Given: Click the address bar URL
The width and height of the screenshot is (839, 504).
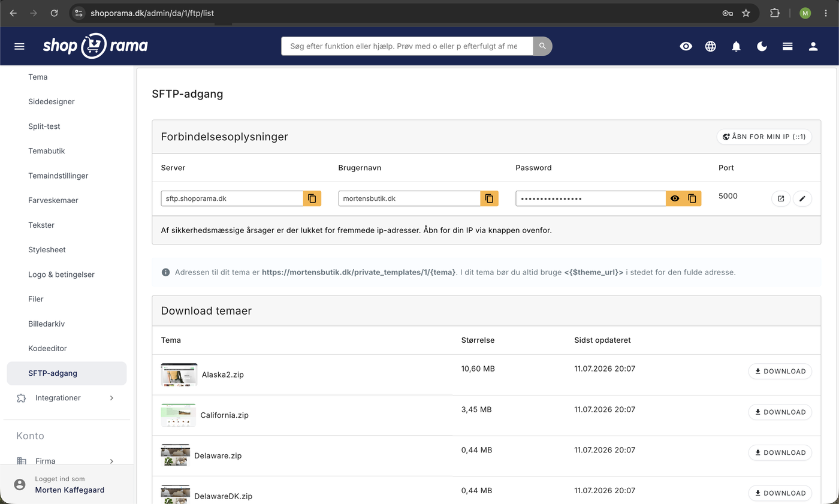Looking at the screenshot, I should (152, 13).
